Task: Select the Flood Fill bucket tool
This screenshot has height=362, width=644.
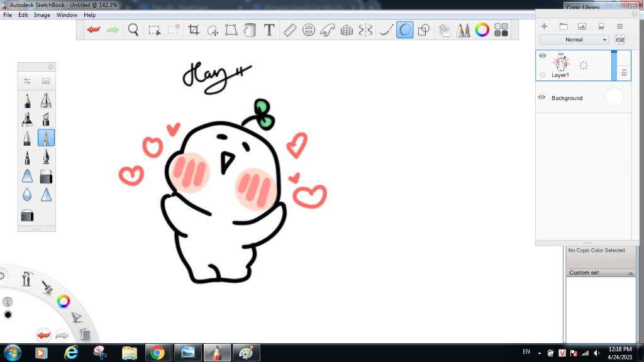Action: [x=250, y=30]
